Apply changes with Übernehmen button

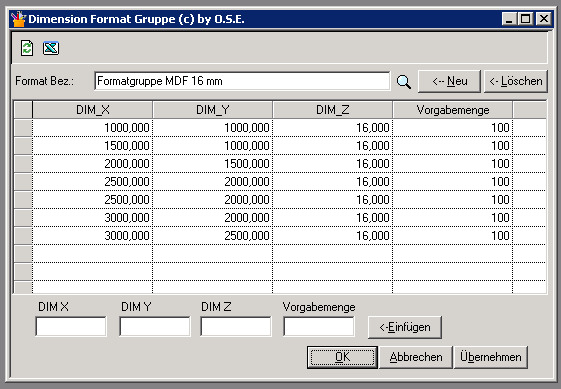(491, 357)
